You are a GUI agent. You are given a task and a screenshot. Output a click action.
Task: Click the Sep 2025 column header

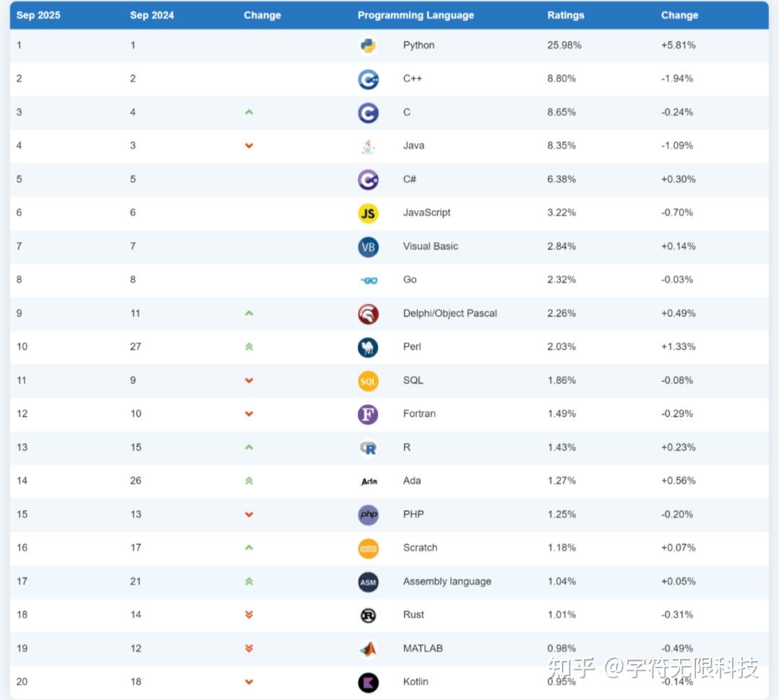click(x=35, y=15)
